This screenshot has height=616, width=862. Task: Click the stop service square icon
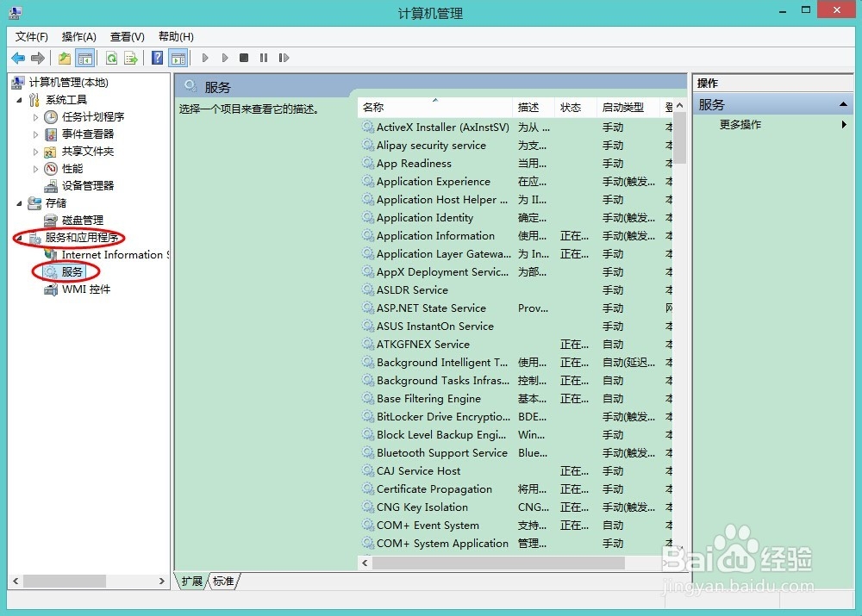[245, 58]
